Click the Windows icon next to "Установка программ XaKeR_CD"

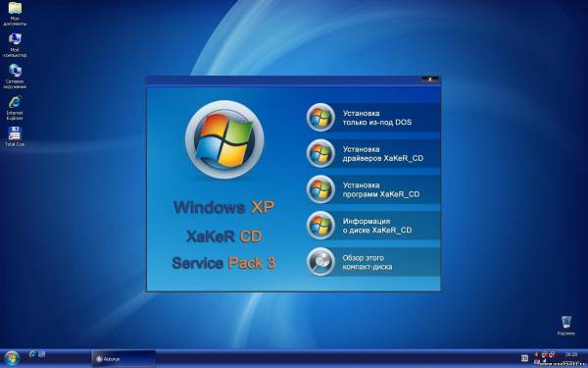click(320, 189)
